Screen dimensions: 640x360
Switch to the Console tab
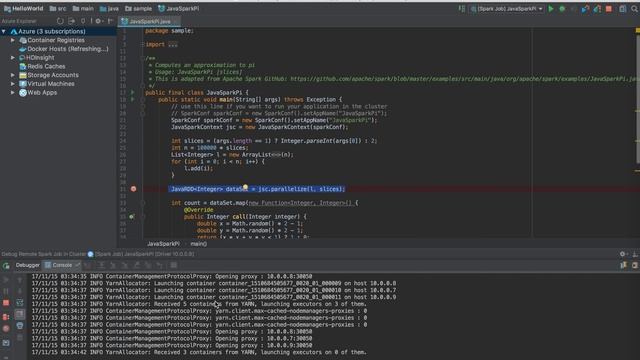(62, 265)
